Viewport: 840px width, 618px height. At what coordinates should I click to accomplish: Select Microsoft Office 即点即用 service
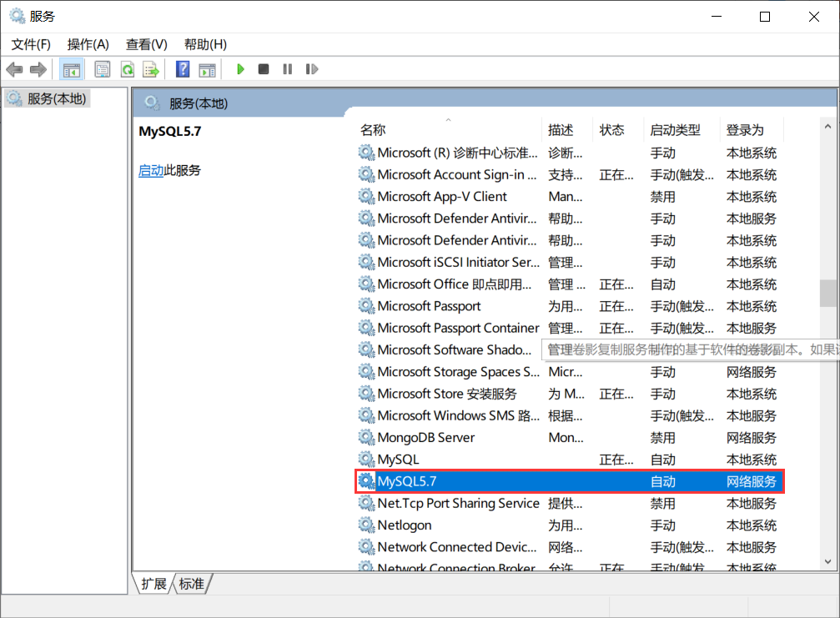pos(570,284)
